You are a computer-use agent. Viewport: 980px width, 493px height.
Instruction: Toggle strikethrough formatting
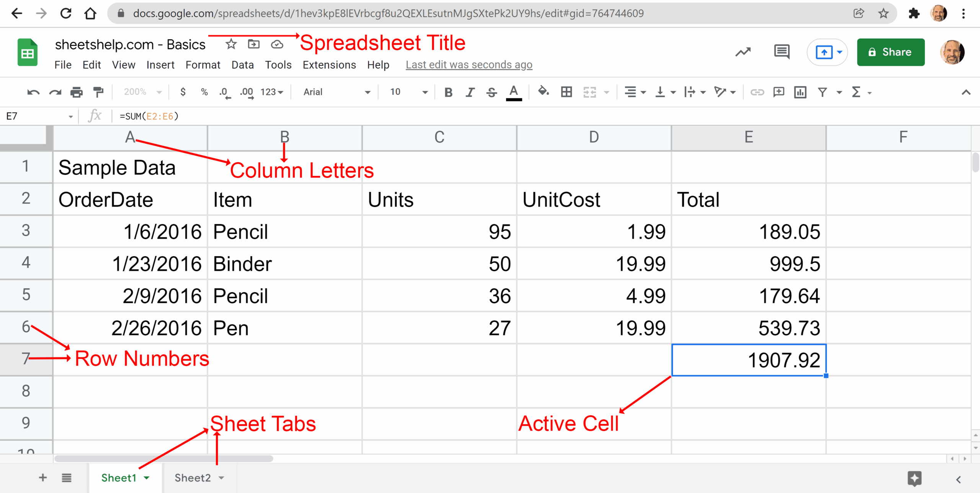point(492,92)
